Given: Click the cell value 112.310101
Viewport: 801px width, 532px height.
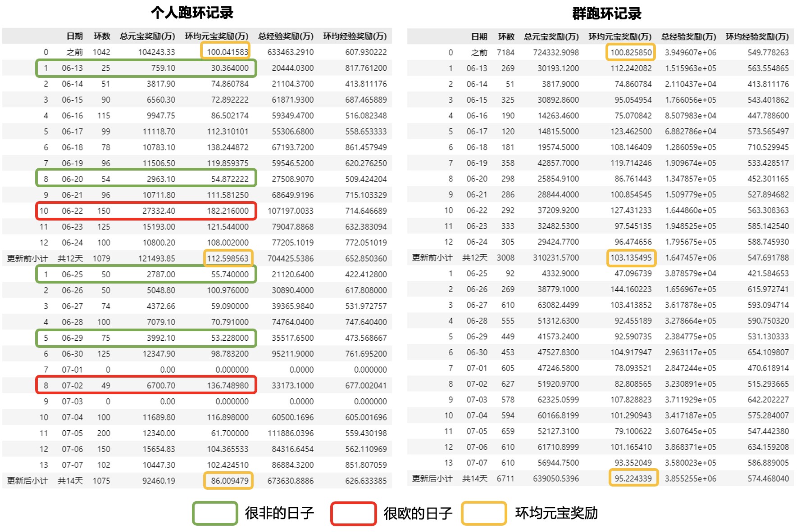Looking at the screenshot, I should coord(228,131).
